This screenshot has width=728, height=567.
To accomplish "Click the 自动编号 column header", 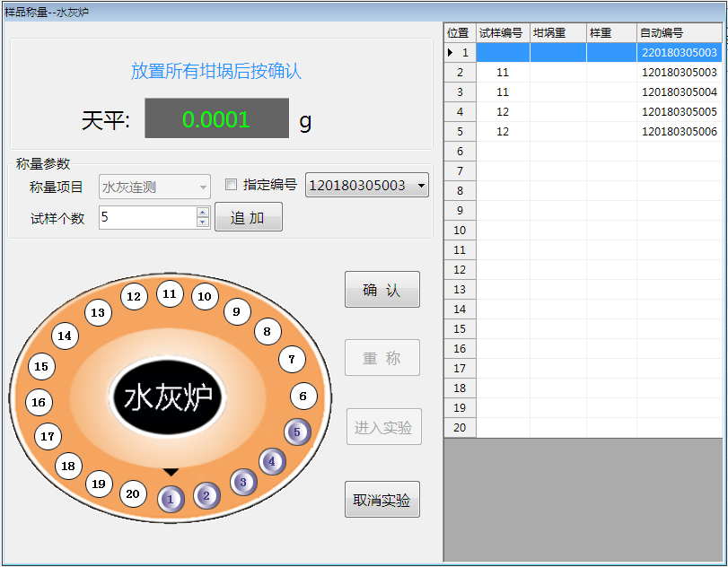I will 679,33.
